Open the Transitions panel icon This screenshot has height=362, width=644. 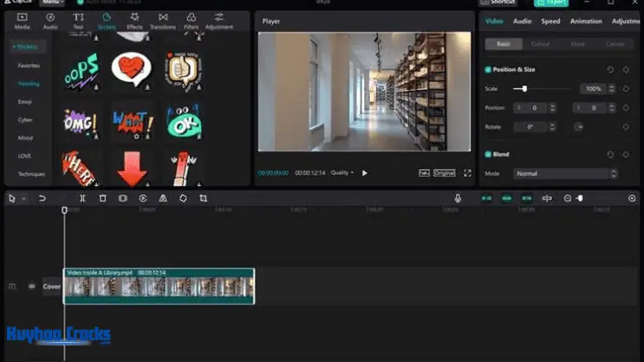[x=163, y=21]
